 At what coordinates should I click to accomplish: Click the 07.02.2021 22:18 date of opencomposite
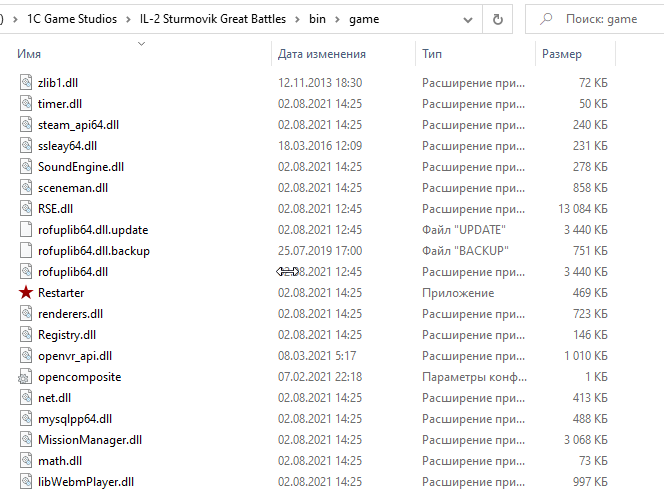(x=320, y=377)
